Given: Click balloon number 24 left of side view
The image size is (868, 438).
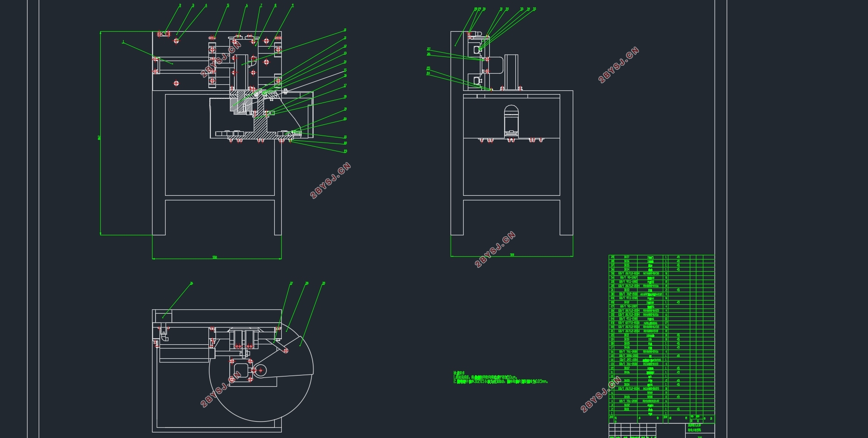Looking at the screenshot, I should 428,73.
